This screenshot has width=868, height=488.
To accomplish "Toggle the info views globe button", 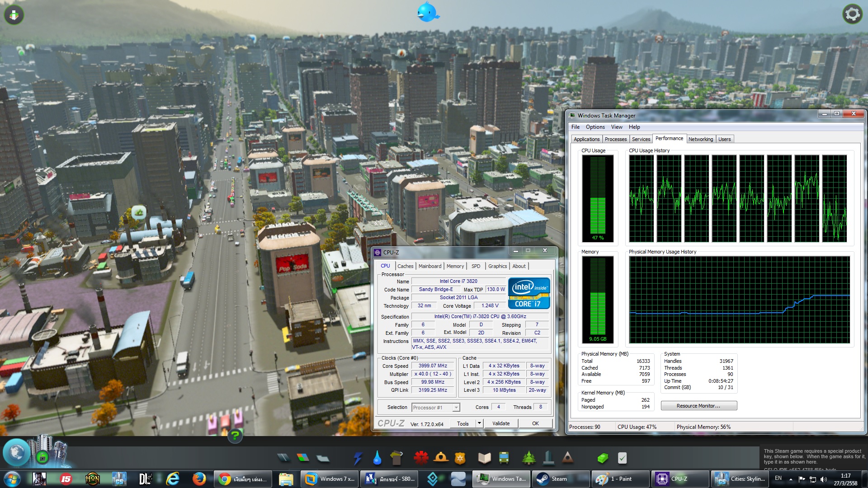I will pyautogui.click(x=17, y=452).
